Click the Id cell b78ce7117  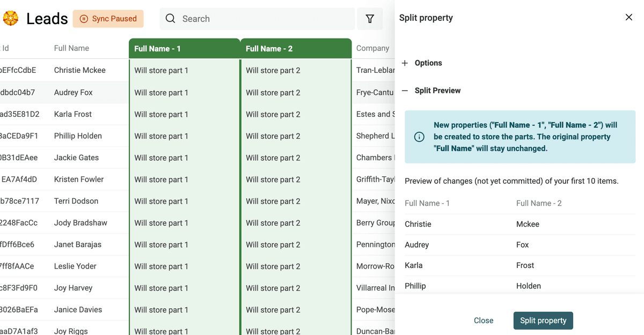click(19, 201)
